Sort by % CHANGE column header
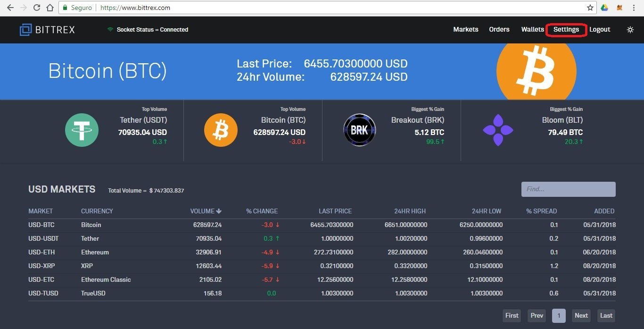Viewport: 644px width, 329px height. [262, 211]
